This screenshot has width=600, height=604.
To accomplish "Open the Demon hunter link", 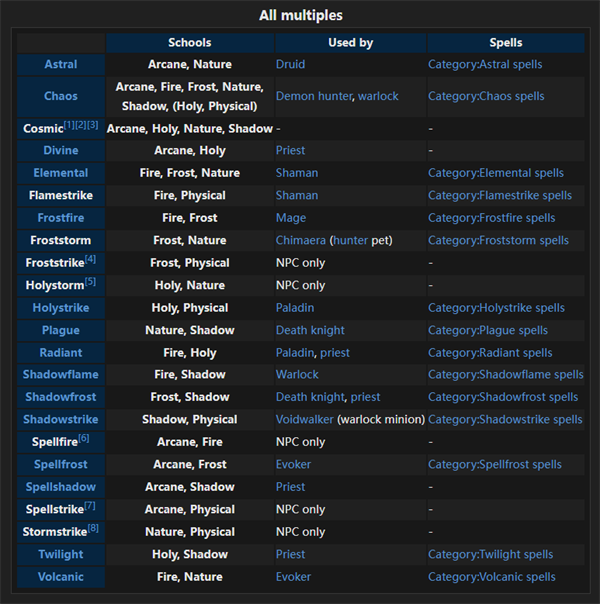I will (314, 96).
